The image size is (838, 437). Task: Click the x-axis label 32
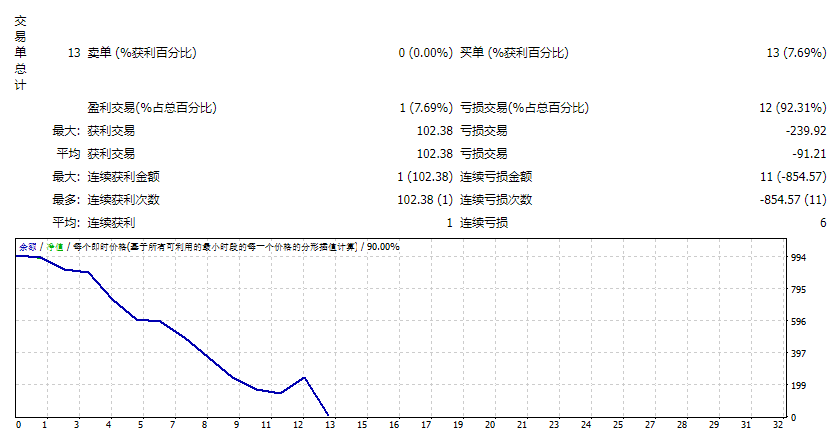pyautogui.click(x=778, y=425)
